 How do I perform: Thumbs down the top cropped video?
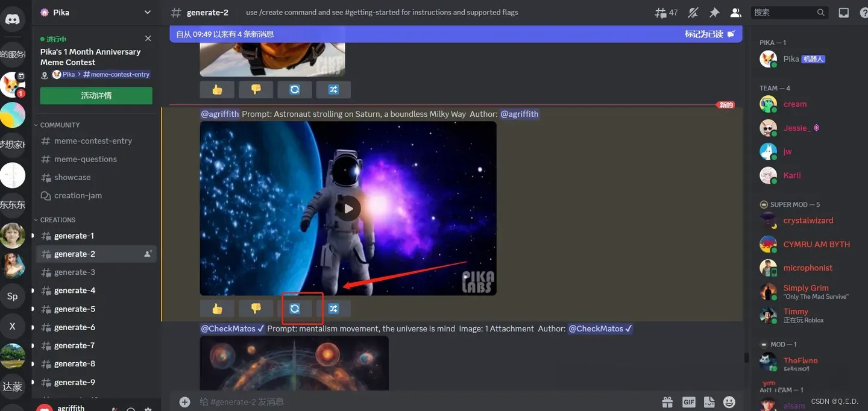(256, 89)
